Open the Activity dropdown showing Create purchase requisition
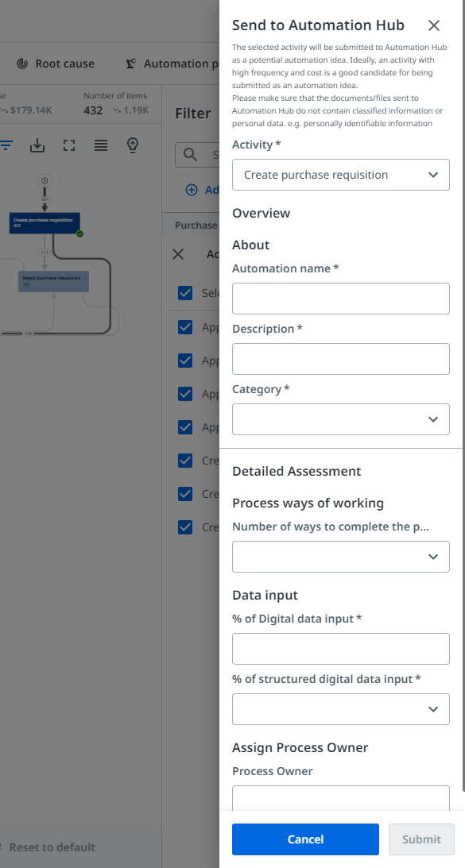Screen dimensions: 465x868 [x=340, y=174]
